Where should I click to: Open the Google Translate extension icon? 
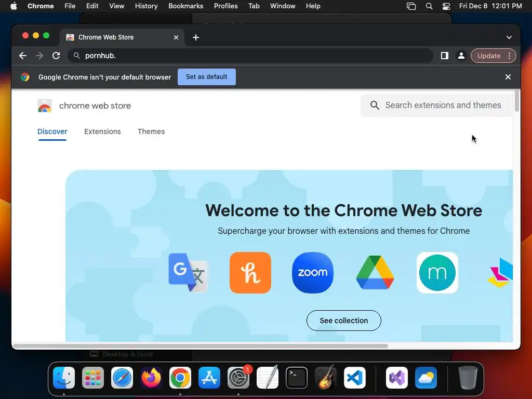[188, 273]
